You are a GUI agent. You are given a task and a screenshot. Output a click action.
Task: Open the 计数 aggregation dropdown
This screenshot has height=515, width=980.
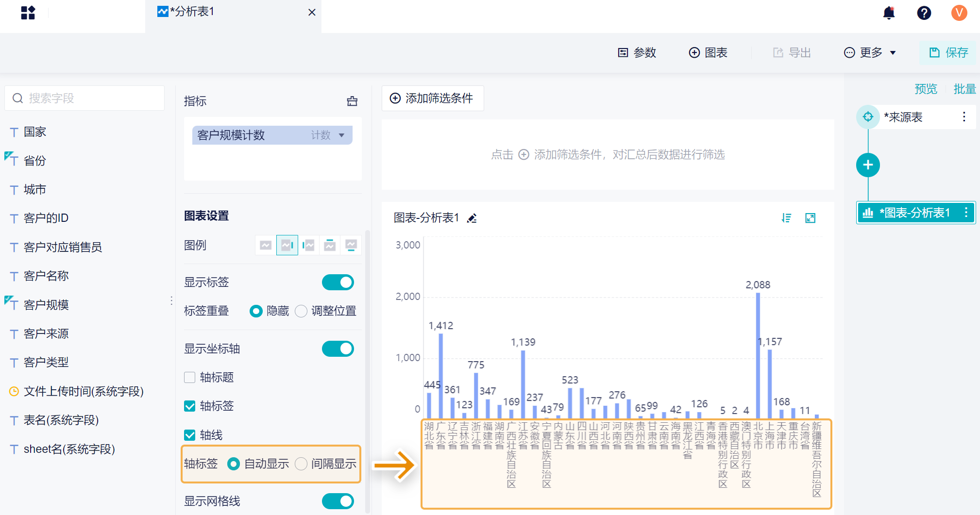[341, 135]
